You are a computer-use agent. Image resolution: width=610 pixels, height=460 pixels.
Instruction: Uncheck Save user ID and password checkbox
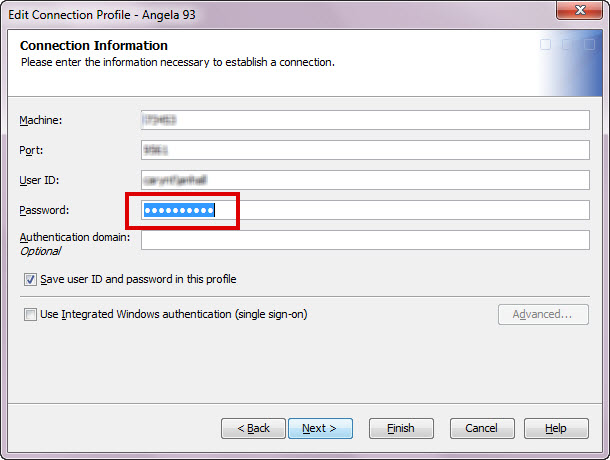pyautogui.click(x=30, y=279)
